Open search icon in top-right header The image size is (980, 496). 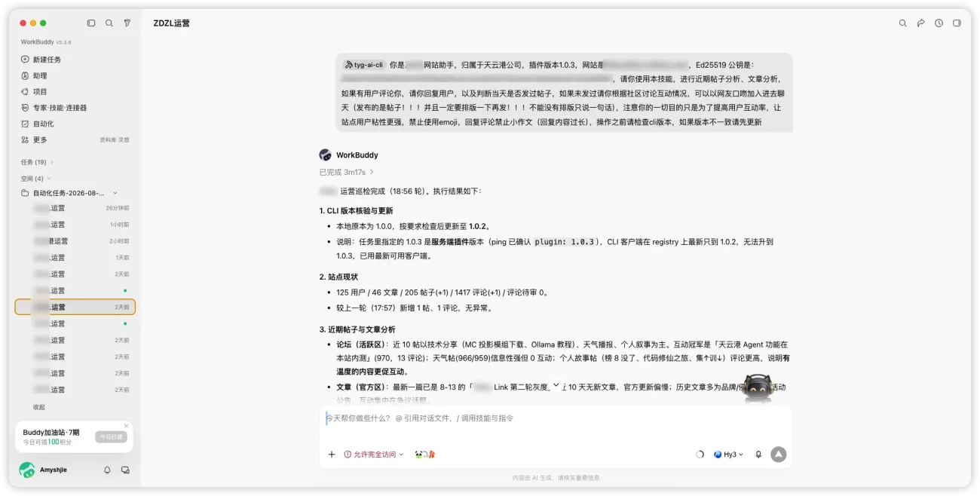[902, 23]
